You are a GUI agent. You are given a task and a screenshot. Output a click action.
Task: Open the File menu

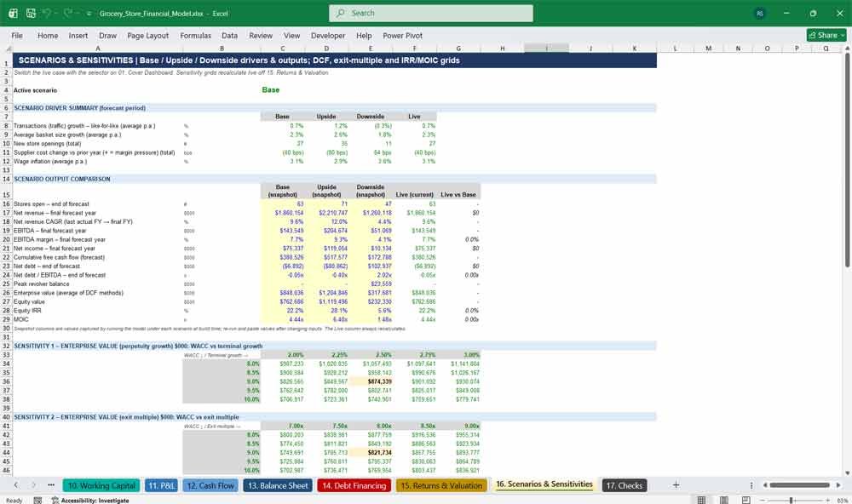(17, 35)
